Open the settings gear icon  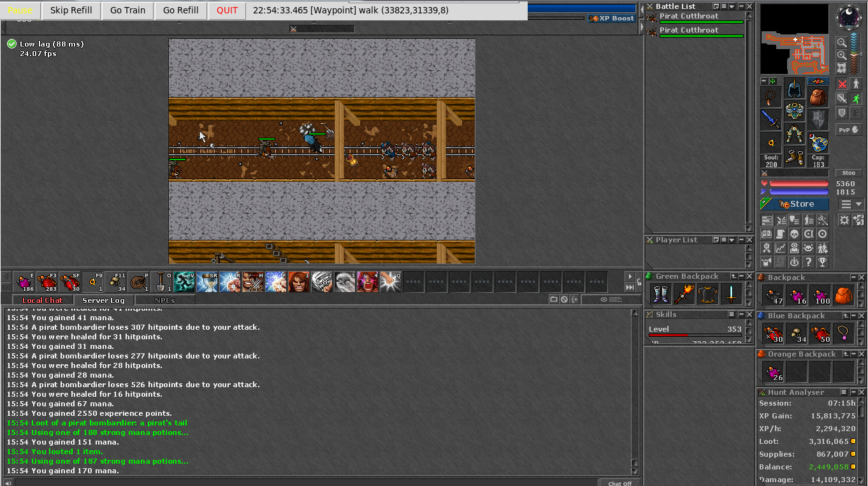[844, 220]
